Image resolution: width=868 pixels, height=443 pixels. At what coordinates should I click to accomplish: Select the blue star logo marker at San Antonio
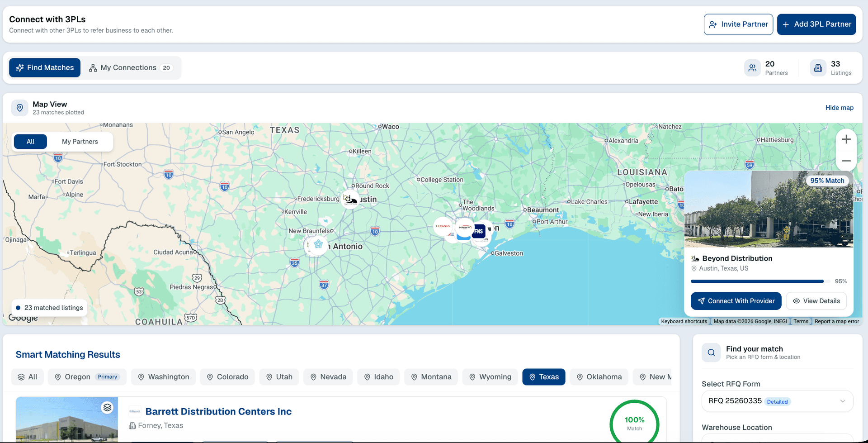[318, 244]
